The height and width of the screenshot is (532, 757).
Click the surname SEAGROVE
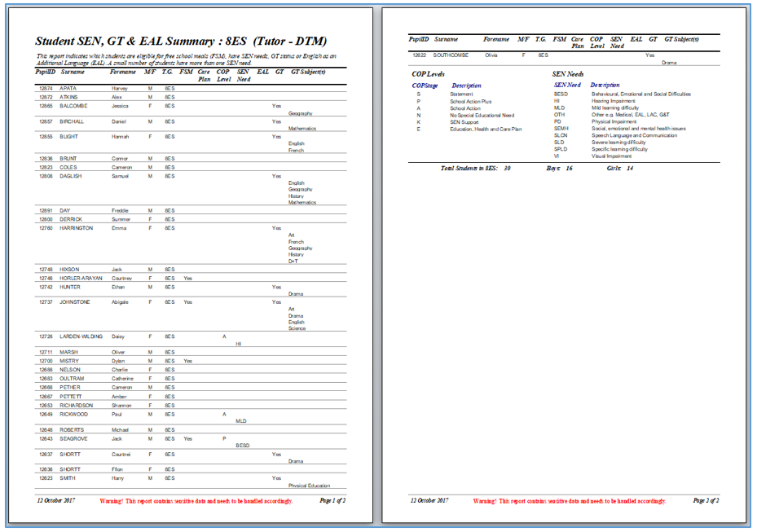pyautogui.click(x=73, y=439)
